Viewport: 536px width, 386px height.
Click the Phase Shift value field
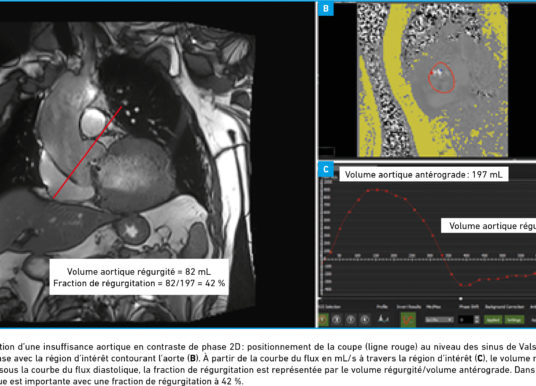466,320
